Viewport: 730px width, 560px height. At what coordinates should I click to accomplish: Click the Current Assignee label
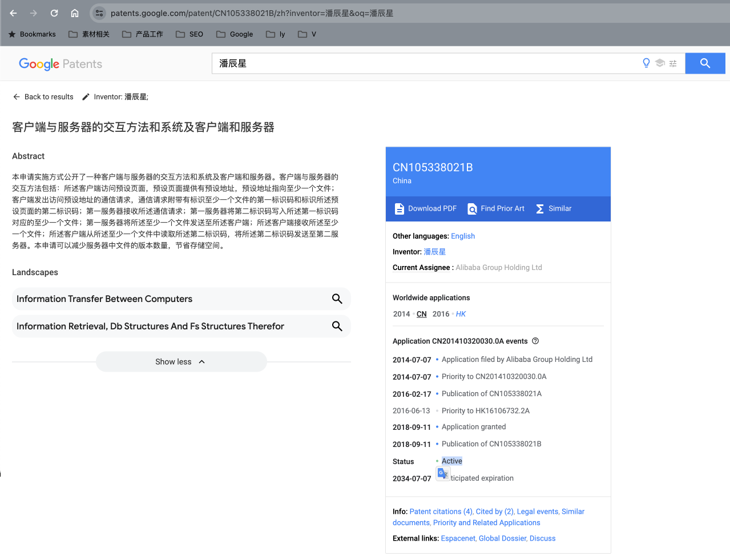421,268
